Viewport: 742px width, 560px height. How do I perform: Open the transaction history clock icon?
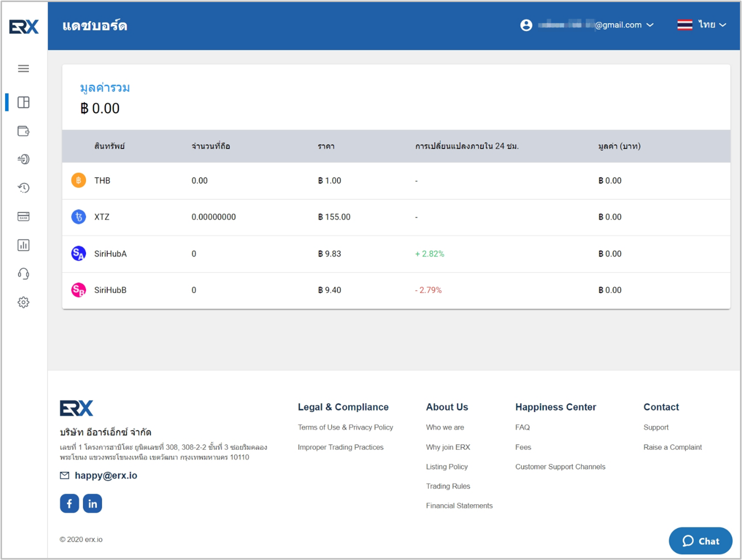23,188
